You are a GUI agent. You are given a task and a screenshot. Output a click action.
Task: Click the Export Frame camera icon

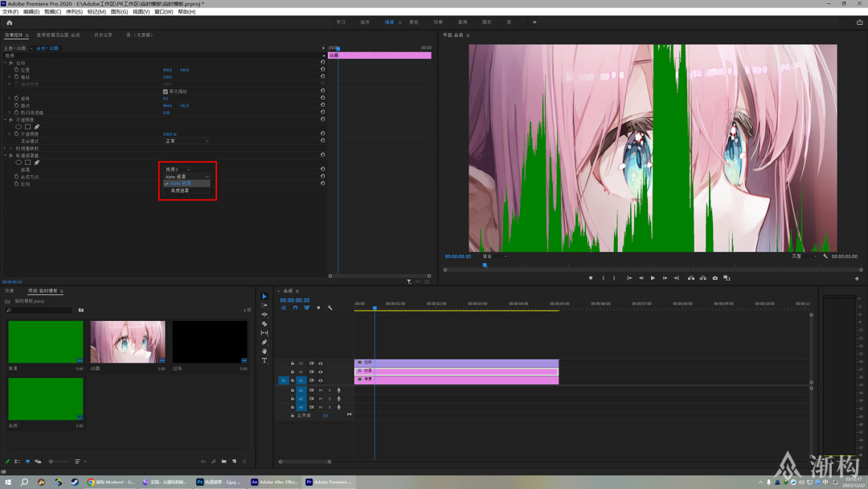coord(714,278)
